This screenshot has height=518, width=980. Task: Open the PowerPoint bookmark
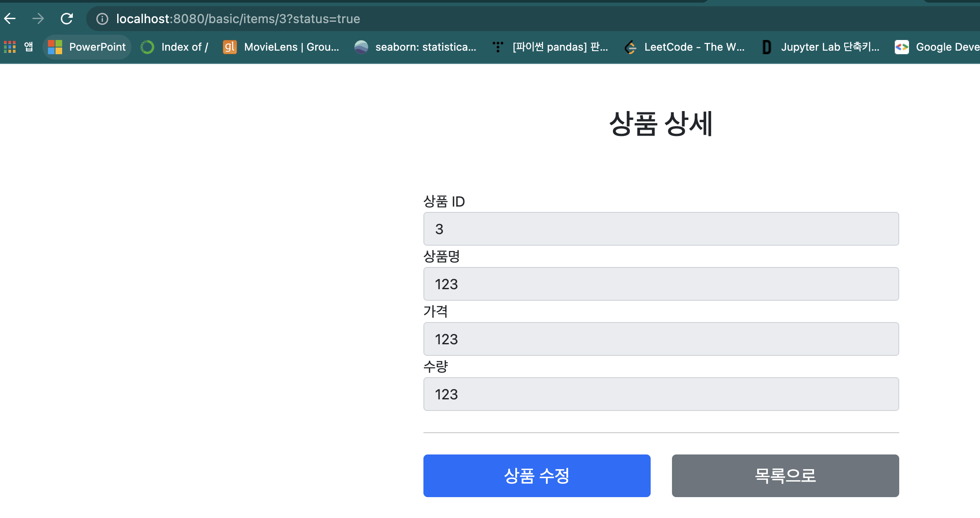click(87, 47)
